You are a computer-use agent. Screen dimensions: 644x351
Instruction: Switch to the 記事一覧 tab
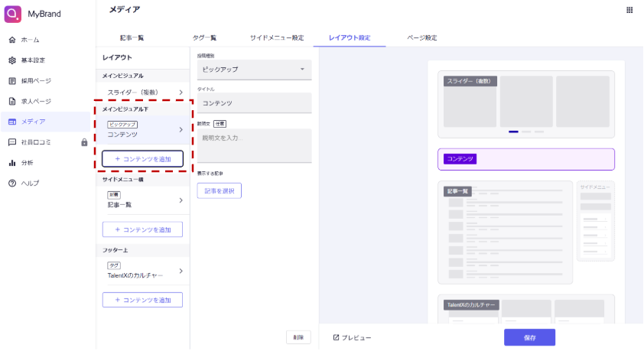132,37
